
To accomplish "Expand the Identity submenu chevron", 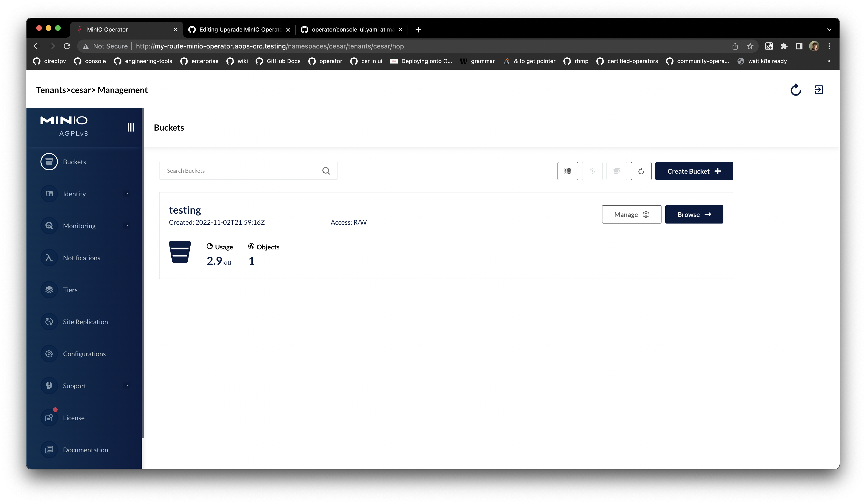I will point(127,194).
